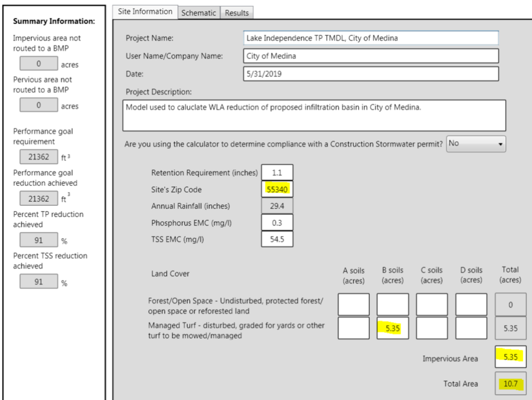Select the Phosphorus EMC value field

tap(277, 222)
